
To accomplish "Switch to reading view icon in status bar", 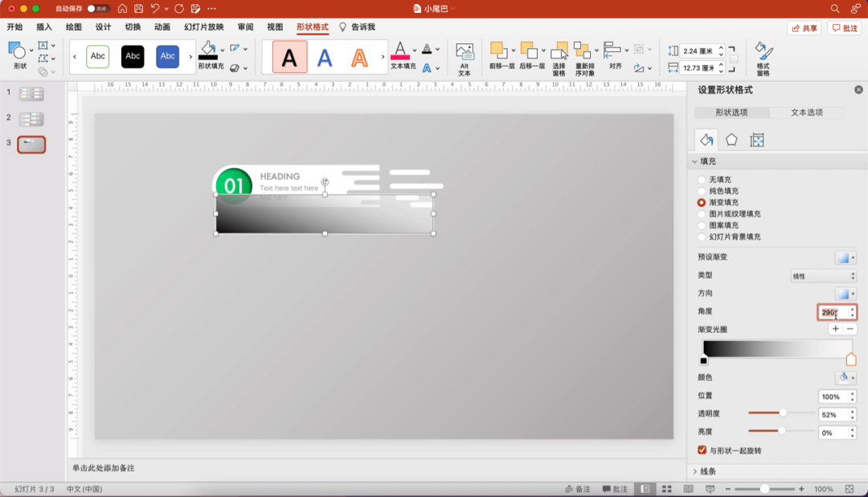I will 688,489.
